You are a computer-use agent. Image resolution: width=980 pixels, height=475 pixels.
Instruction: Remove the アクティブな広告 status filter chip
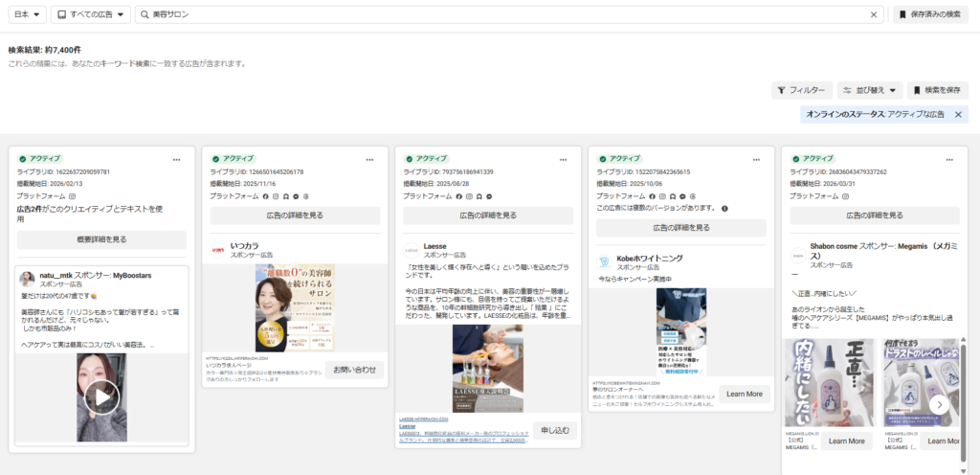coord(959,114)
